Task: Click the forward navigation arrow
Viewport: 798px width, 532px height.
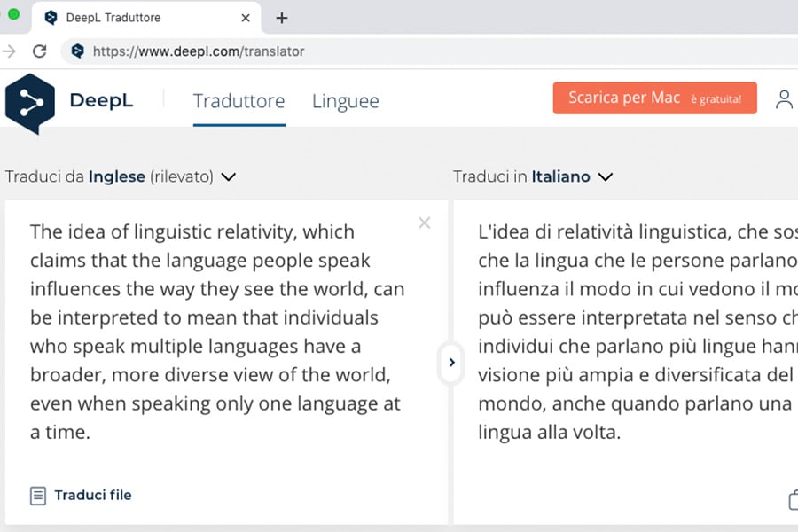Action: pos(10,51)
